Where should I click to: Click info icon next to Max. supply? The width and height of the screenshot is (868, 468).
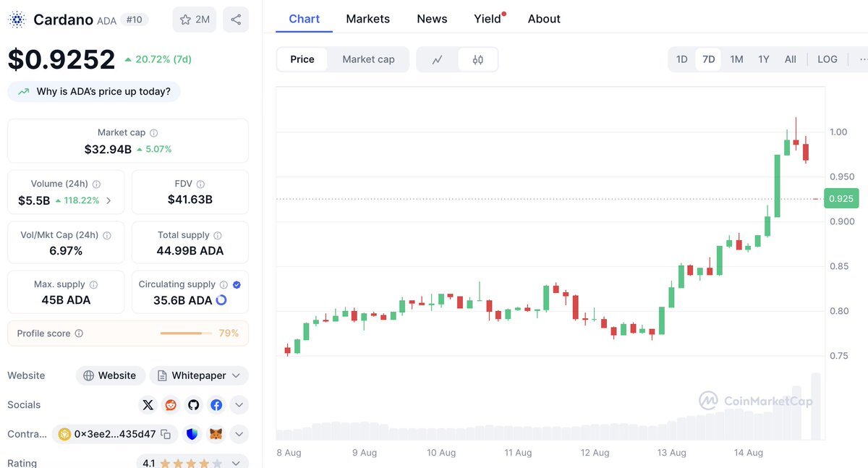[x=93, y=285]
